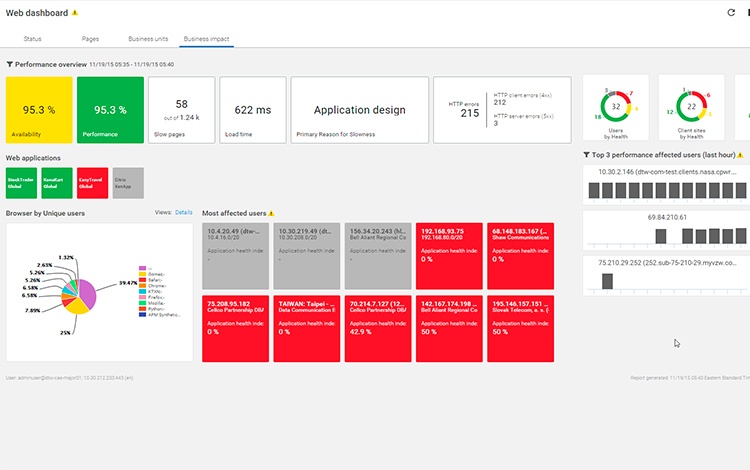Viewport: 750px width, 470px height.
Task: Click the Browser by Unique users heading
Action: [45, 213]
